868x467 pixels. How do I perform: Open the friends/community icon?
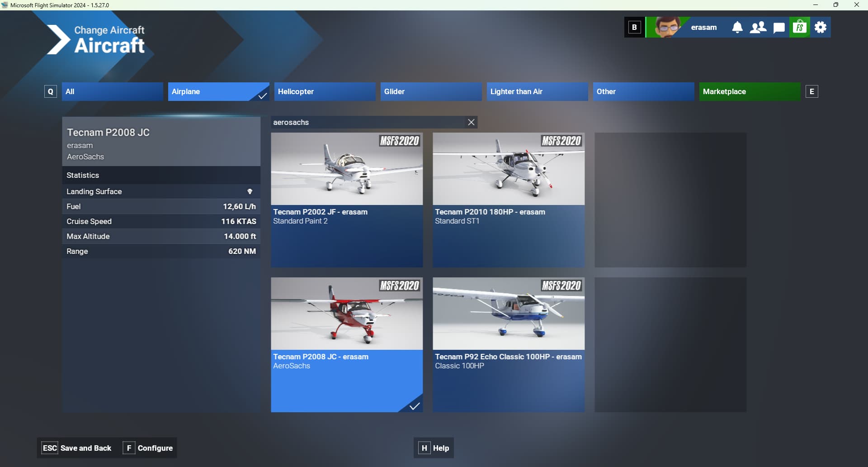coord(758,28)
